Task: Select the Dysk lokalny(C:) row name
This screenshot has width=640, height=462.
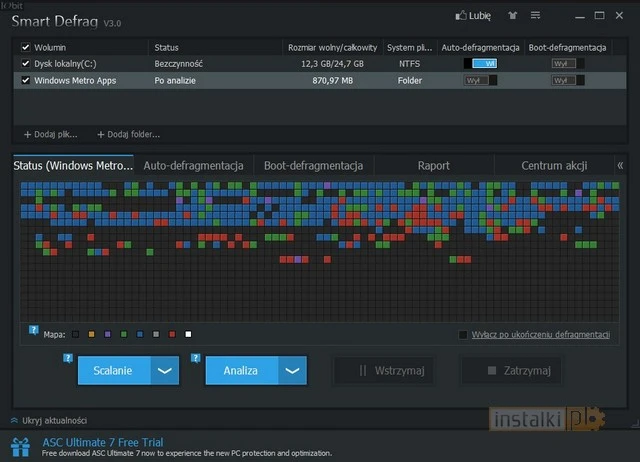Action: tap(65, 64)
